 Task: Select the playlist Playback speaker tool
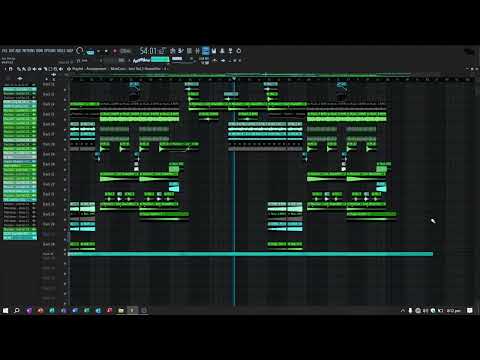[x=61, y=69]
